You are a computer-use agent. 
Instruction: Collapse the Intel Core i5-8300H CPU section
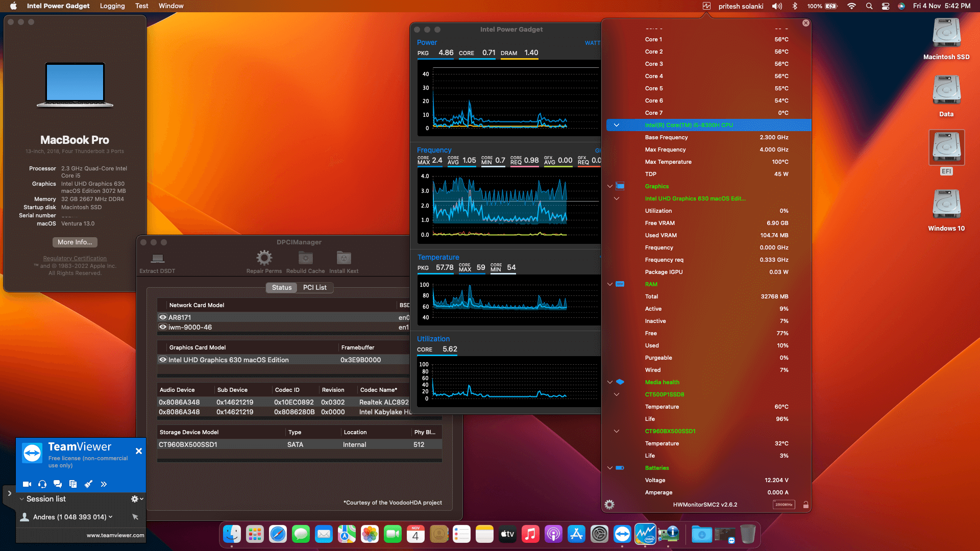[617, 125]
